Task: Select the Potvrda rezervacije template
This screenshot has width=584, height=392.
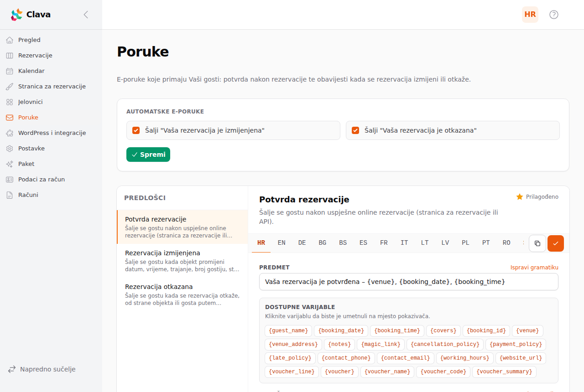Action: (182, 227)
